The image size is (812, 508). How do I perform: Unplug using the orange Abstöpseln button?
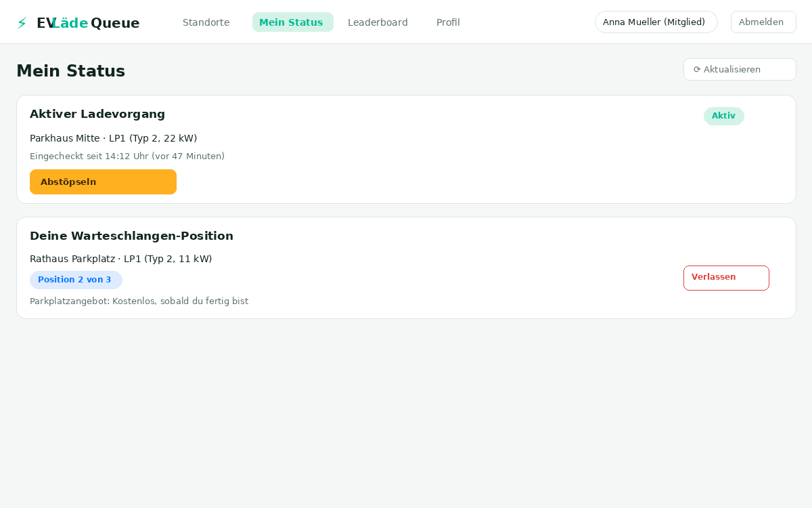pos(103,182)
